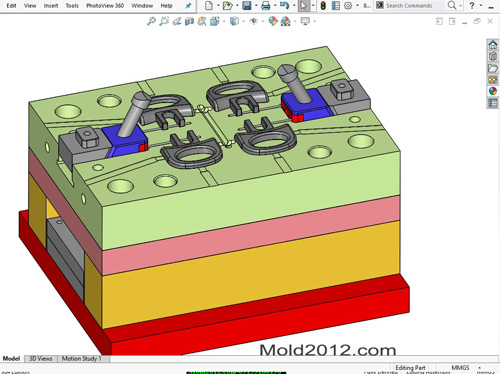Screen dimensions: 500x374
Task: Open Custom Properties pane tab
Action: (493, 103)
